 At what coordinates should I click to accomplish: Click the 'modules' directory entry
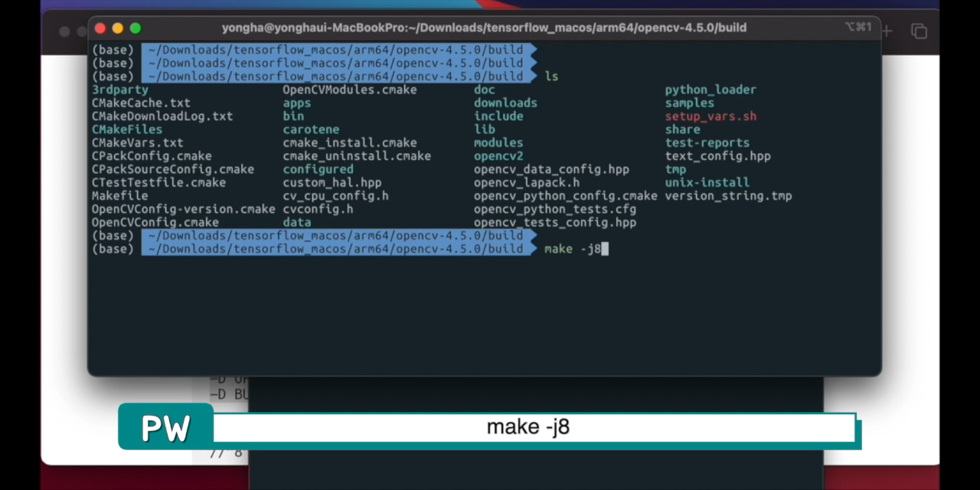[x=498, y=142]
